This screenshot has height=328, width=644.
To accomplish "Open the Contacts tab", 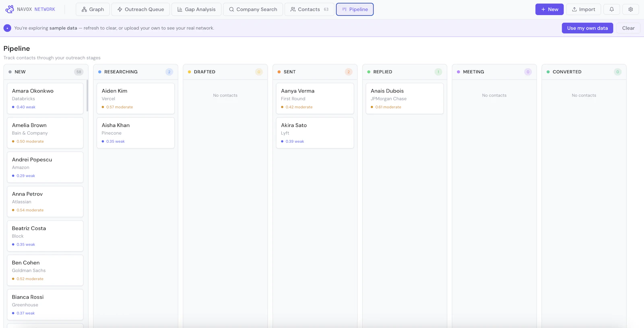I will [x=310, y=9].
